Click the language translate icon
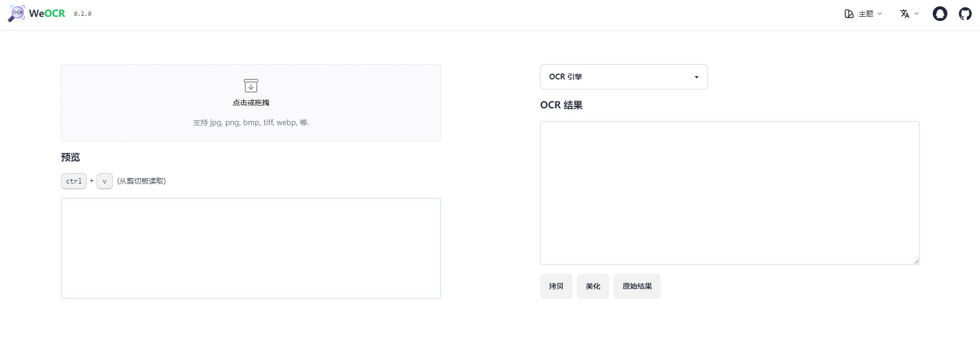Image resolution: width=980 pixels, height=355 pixels. tap(904, 14)
